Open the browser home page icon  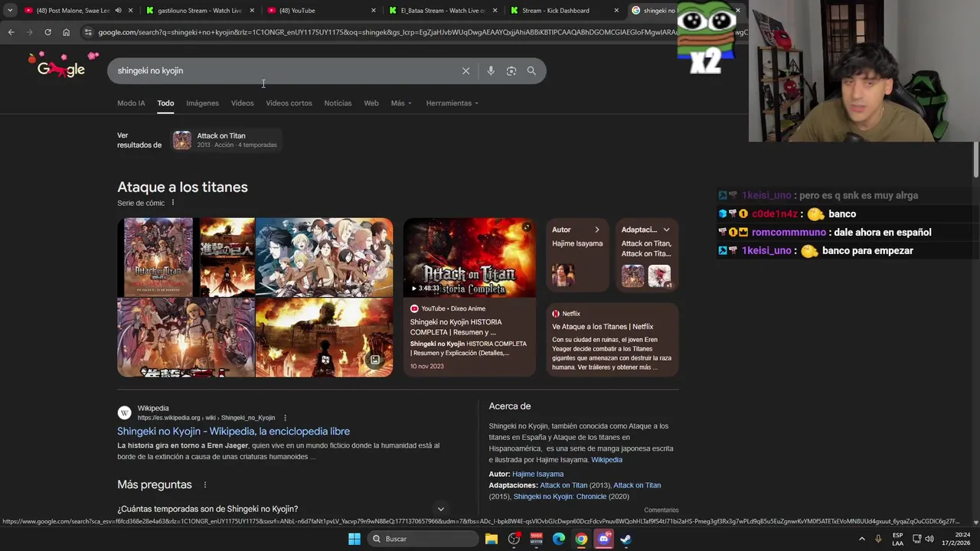point(66,32)
